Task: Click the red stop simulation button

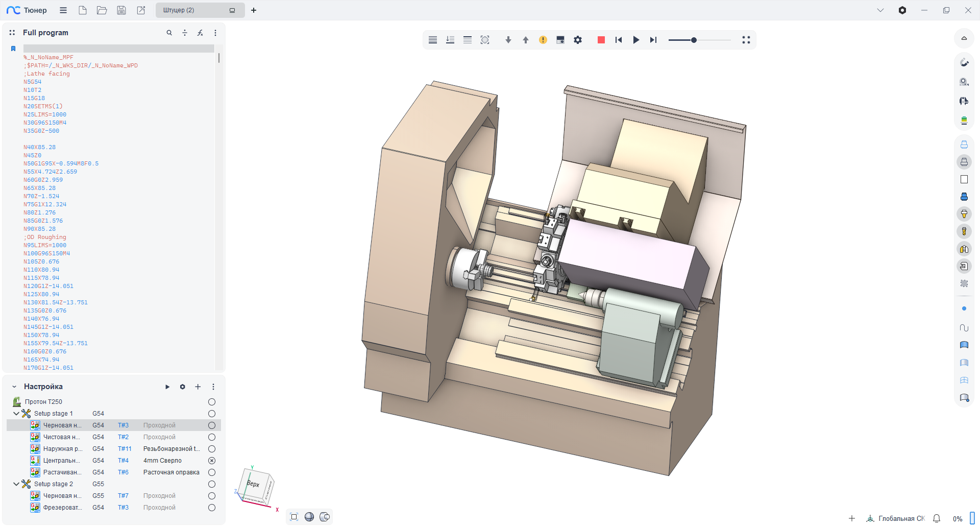Action: coord(601,40)
